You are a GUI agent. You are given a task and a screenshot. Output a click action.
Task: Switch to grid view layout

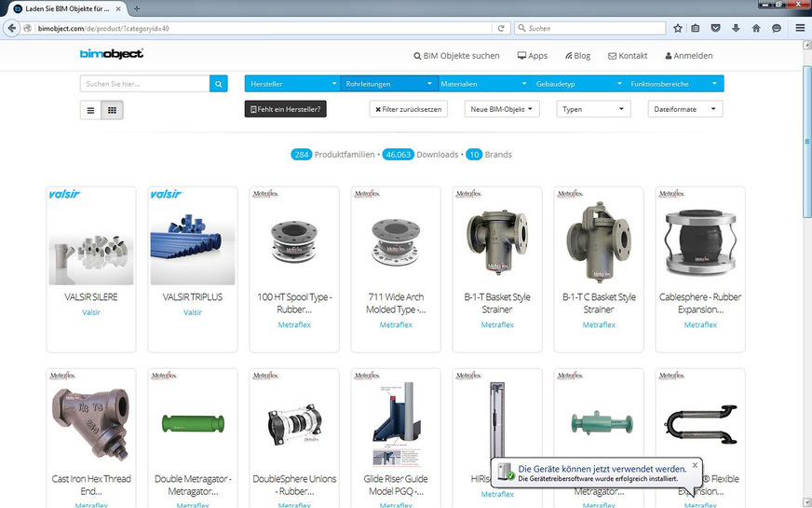(x=113, y=110)
